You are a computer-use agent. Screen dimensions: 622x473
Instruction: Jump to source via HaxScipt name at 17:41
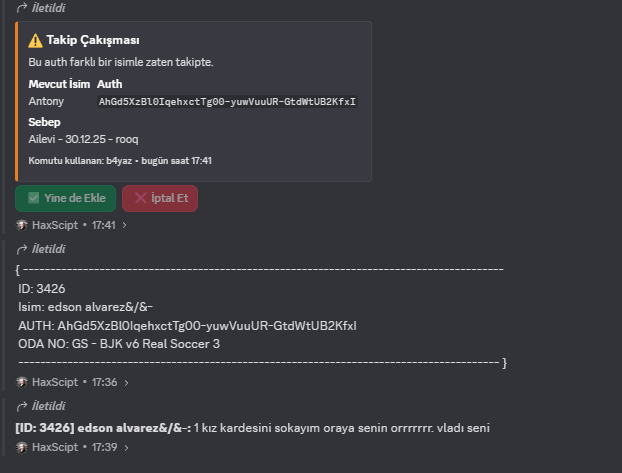[x=55, y=225]
